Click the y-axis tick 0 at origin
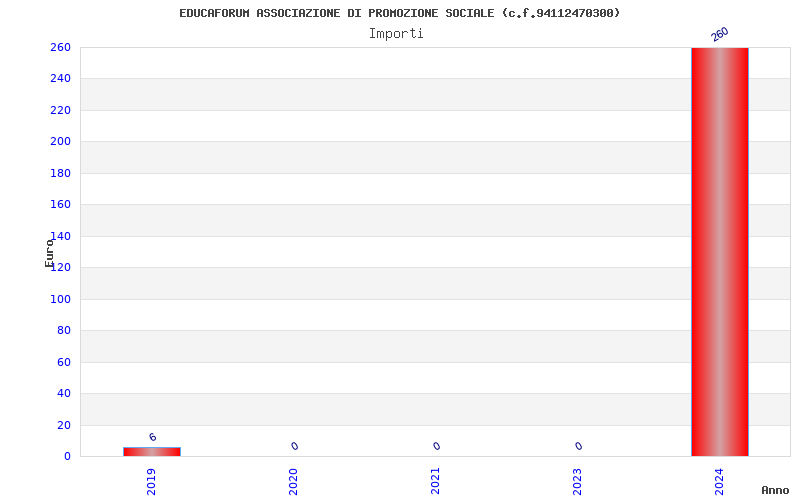 [x=67, y=457]
